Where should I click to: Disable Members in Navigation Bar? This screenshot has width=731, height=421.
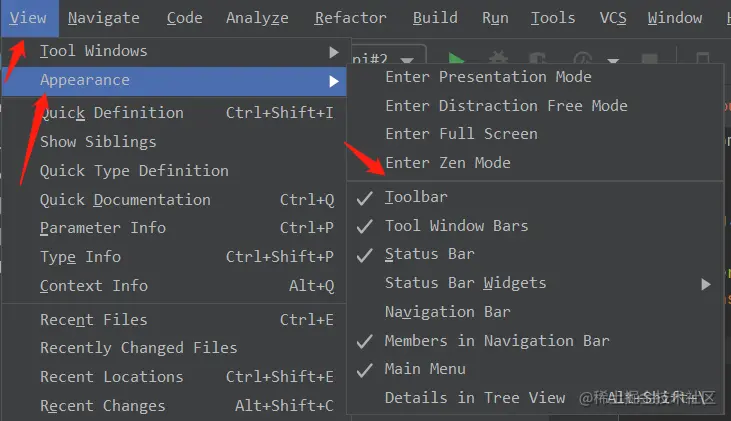(497, 341)
